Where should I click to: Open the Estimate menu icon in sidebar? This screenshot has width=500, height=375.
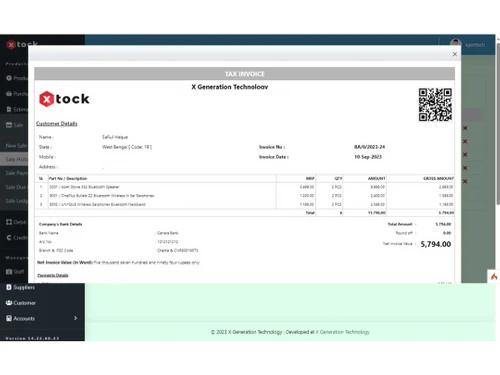coord(9,109)
